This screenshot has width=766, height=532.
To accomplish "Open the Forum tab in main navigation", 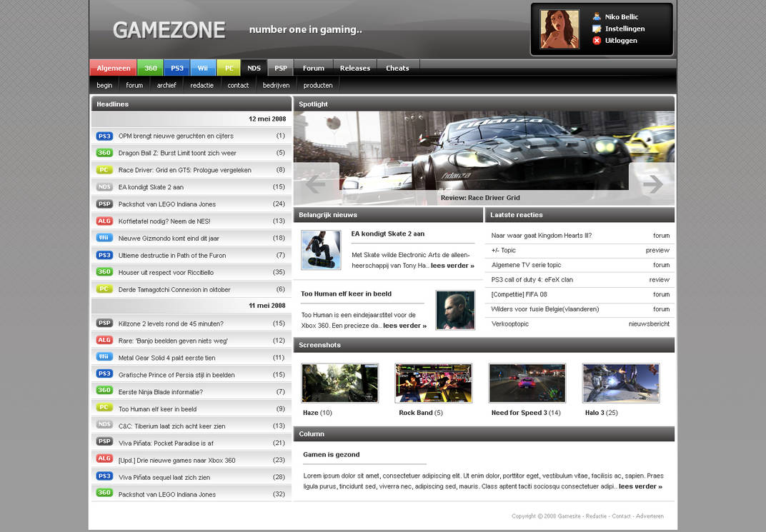I will pyautogui.click(x=313, y=68).
